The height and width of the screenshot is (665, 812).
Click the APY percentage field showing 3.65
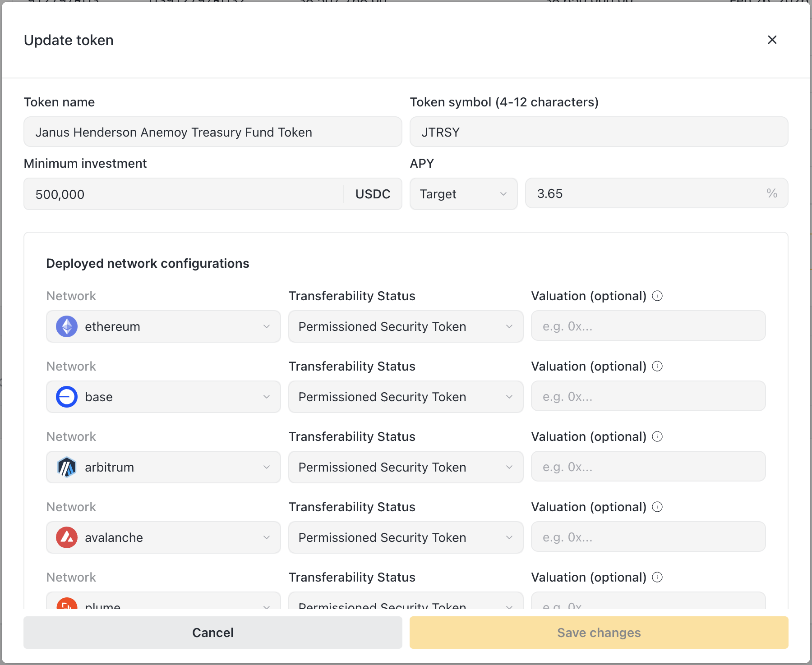click(645, 194)
